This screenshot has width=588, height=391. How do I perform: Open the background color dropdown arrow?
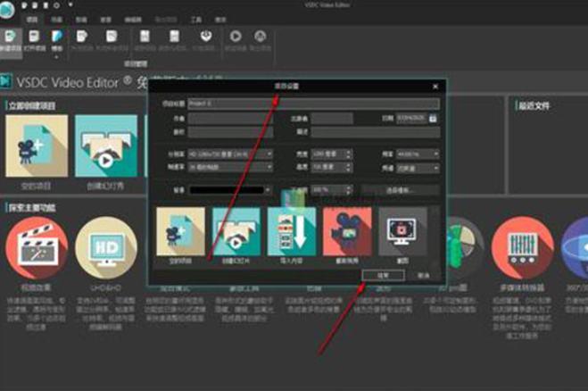(x=269, y=190)
